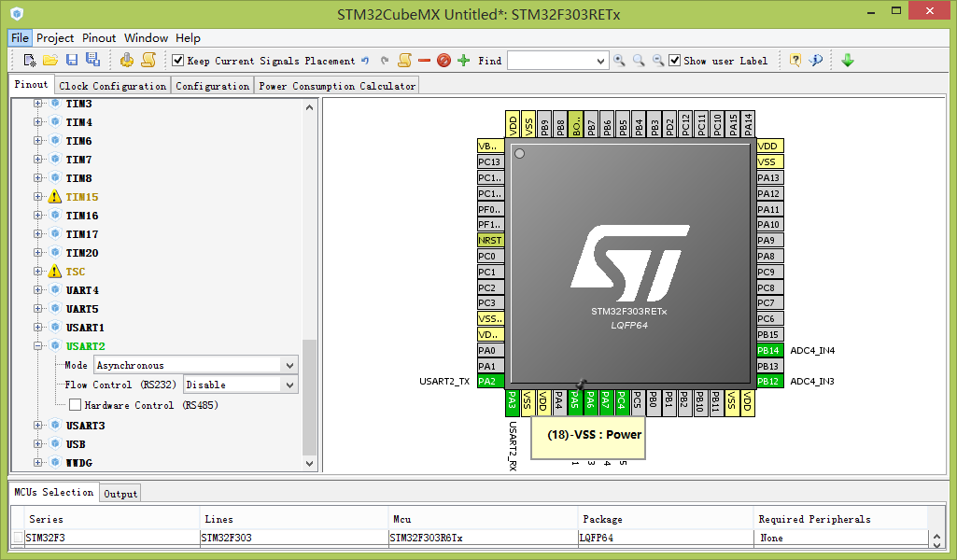Open the Project menu

[x=55, y=37]
